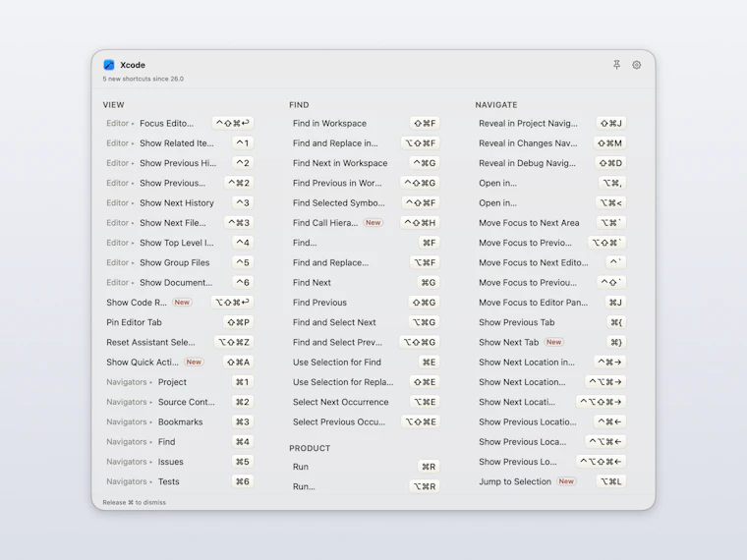Open settings via the gear icon
This screenshot has width=747, height=560.
tap(637, 65)
